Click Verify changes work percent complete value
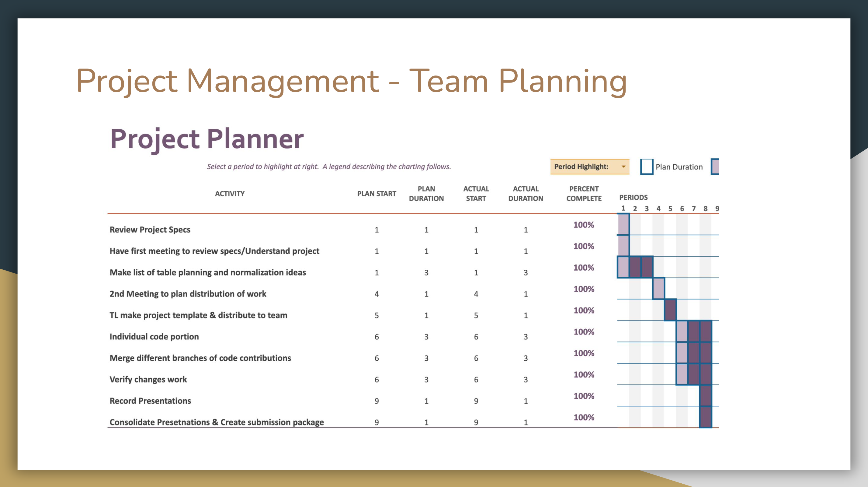Screen dimensions: 868x487 coord(584,374)
